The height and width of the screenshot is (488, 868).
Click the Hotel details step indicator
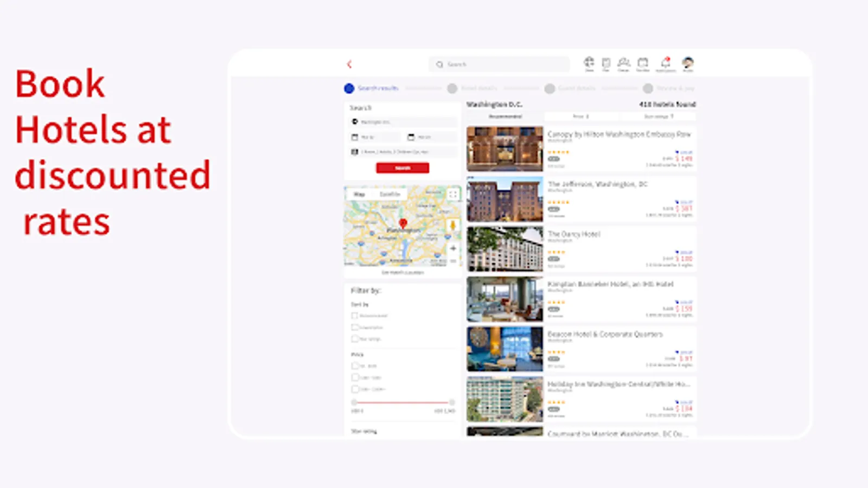pos(471,88)
